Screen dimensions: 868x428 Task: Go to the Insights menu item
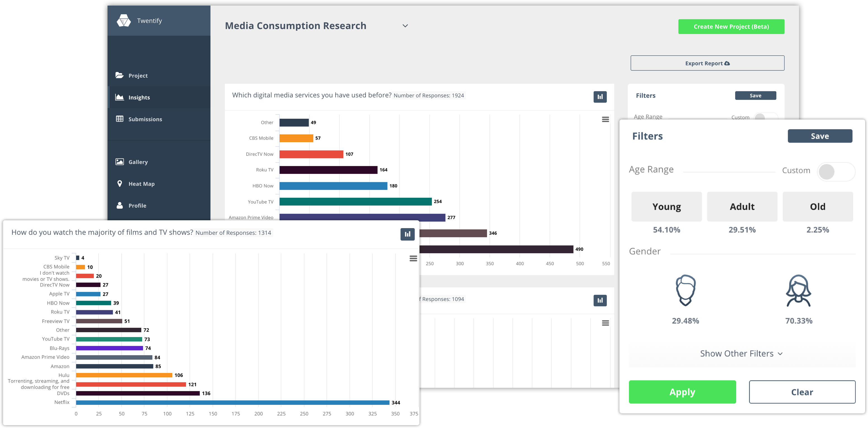click(x=159, y=97)
